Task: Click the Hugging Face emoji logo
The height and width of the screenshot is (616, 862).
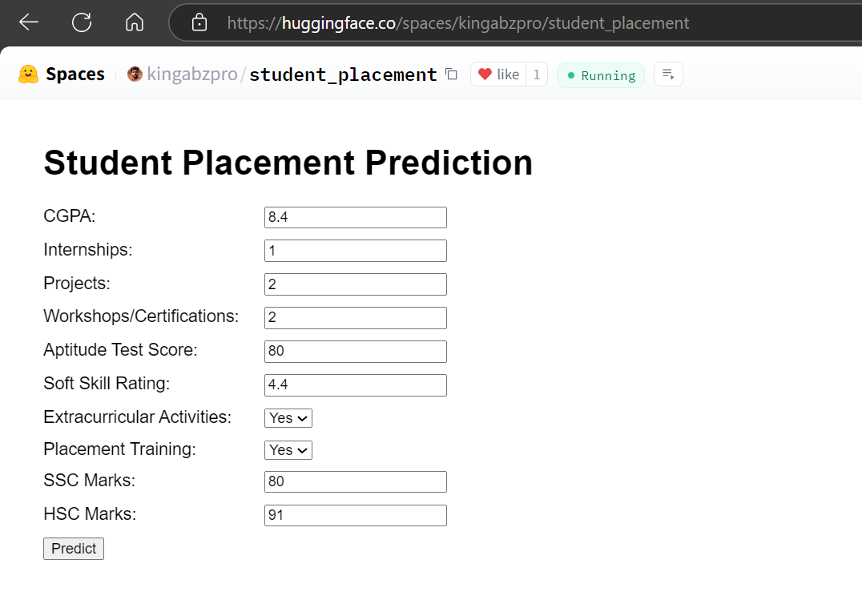Action: (x=29, y=74)
